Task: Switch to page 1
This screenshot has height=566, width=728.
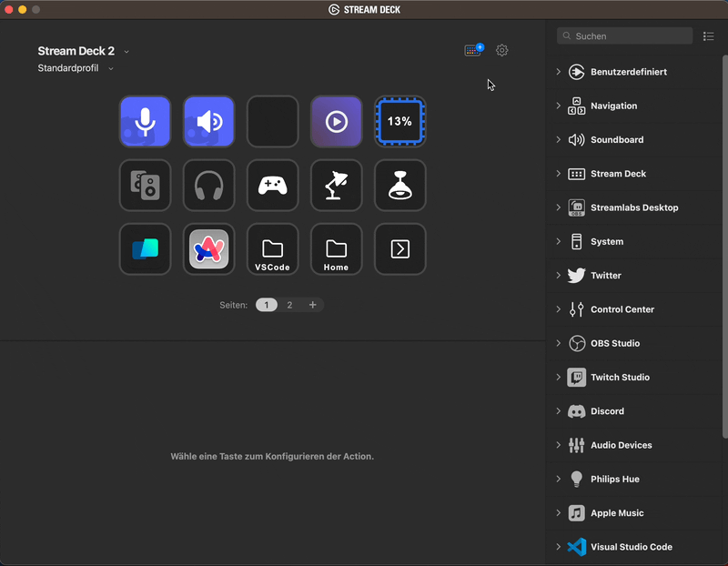Action: click(267, 305)
